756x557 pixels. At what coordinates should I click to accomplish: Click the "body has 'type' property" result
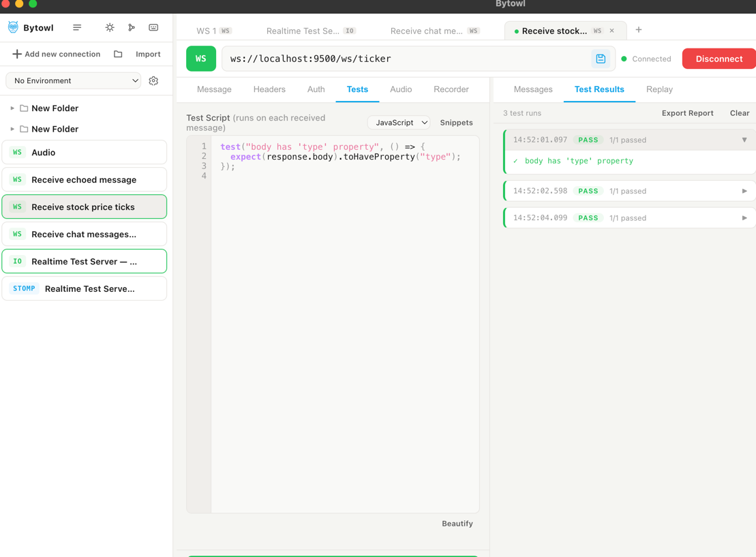579,161
